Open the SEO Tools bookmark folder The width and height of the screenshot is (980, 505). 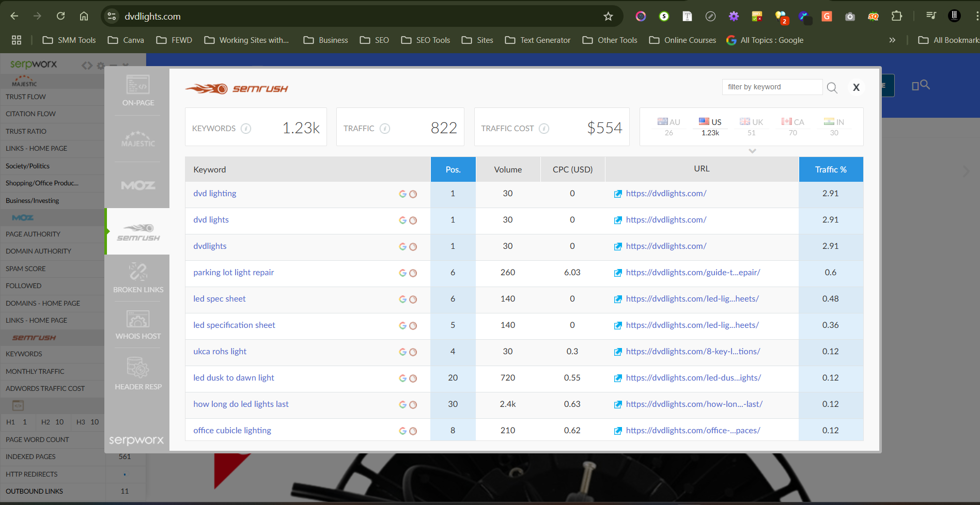(x=426, y=40)
